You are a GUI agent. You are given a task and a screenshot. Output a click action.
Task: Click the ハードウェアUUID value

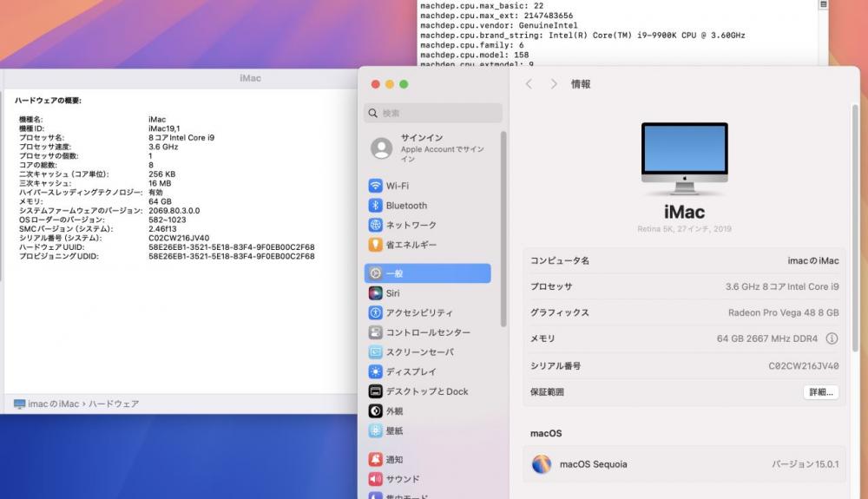tap(232, 246)
